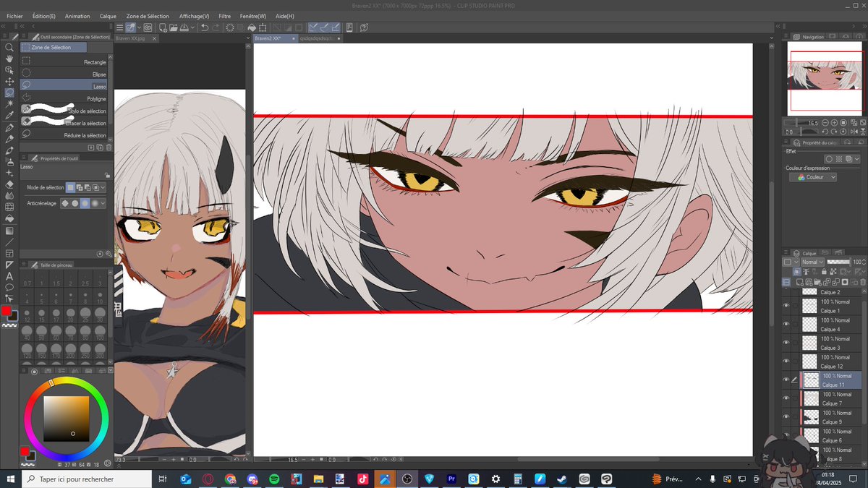Toggle visibility of Calque 12
The image size is (868, 488).
(x=786, y=361)
